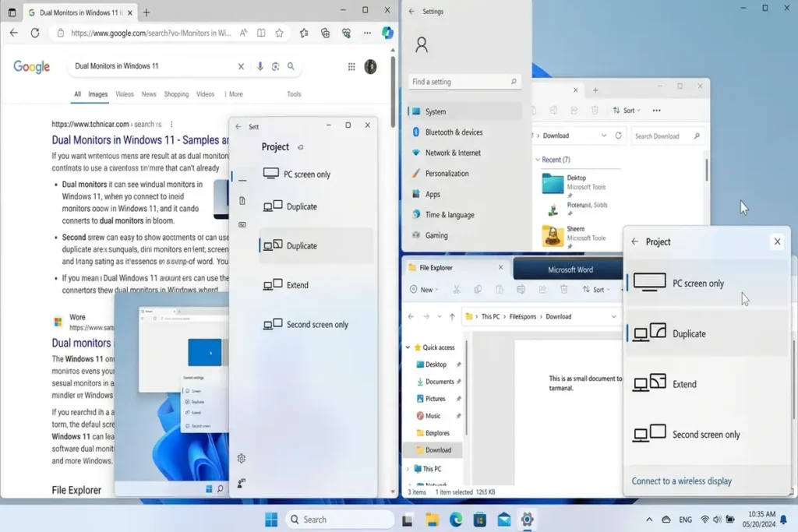Go back from the Project panel with Connect link

[x=634, y=241]
